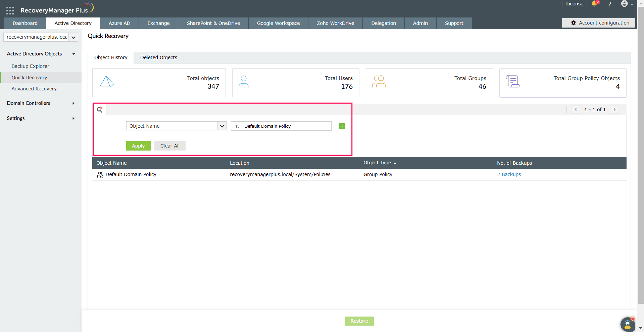This screenshot has height=332, width=644.
Task: Open the domain selector dropdown
Action: click(73, 37)
